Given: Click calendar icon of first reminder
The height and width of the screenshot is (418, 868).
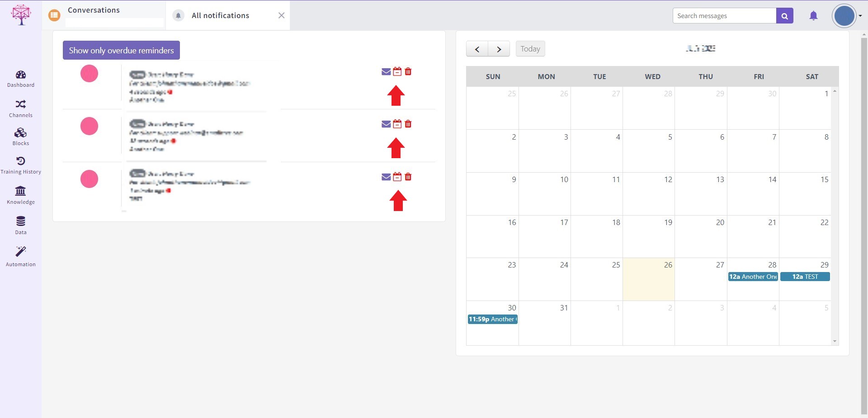Looking at the screenshot, I should 397,71.
